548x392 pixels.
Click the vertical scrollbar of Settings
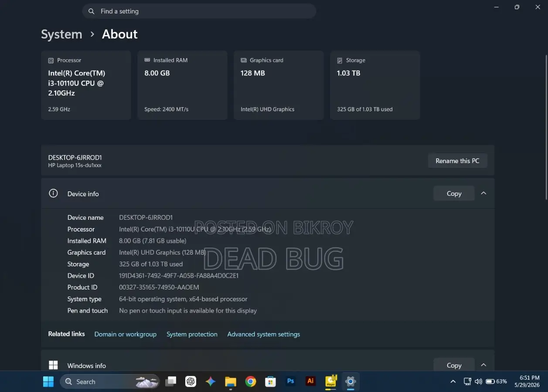point(546,126)
